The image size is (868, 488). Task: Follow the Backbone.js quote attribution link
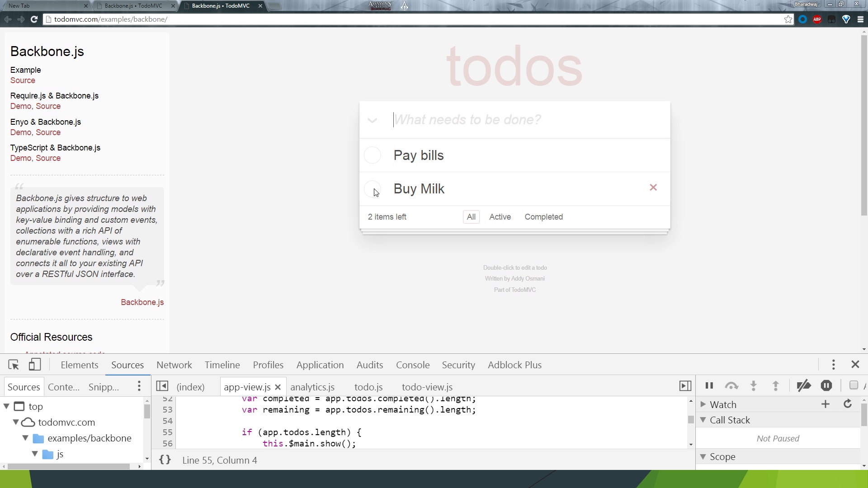pos(142,302)
